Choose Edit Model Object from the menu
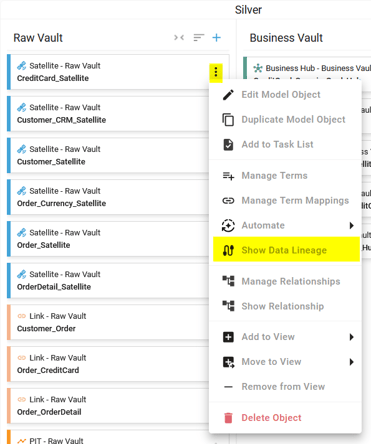 tap(281, 95)
